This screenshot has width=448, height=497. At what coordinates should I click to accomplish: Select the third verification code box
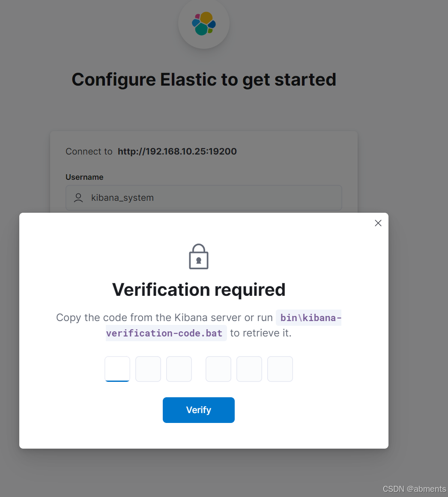179,369
